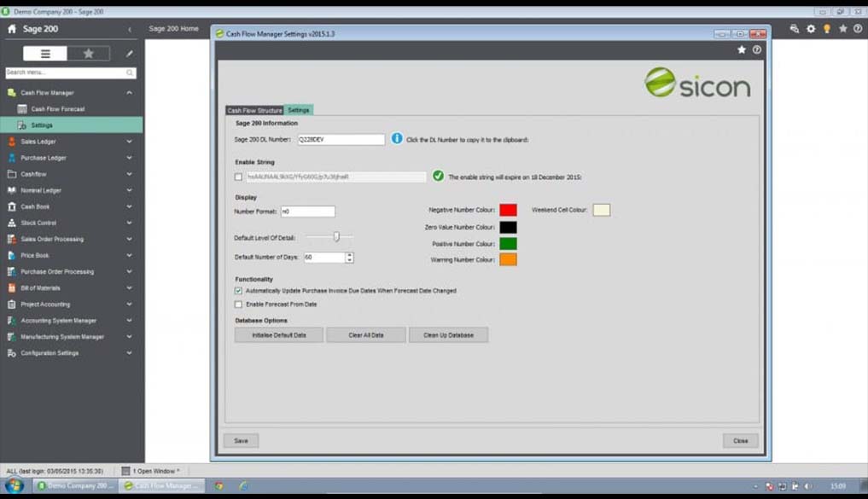This screenshot has height=499, width=868.
Task: Click the Manufacturing System Manager icon
Action: pos(12,336)
